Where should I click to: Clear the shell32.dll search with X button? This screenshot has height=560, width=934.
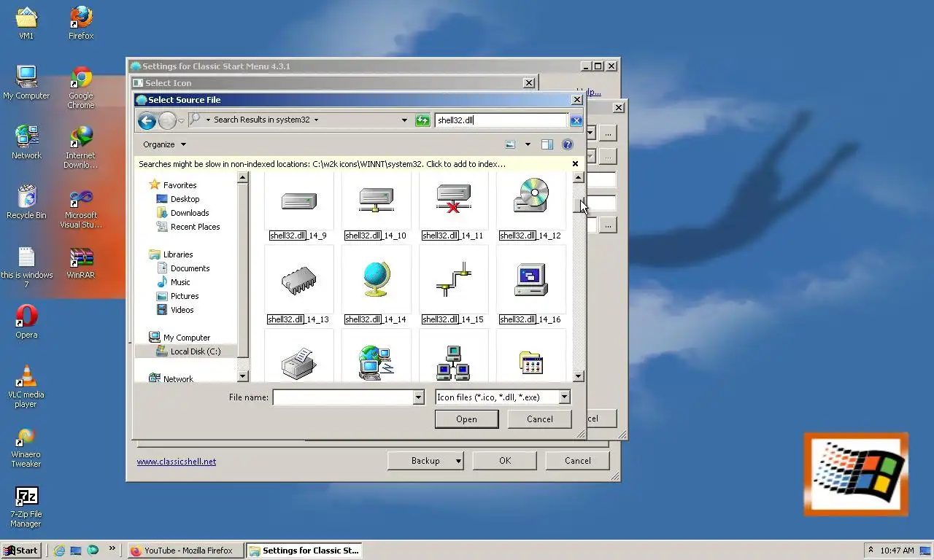click(576, 120)
